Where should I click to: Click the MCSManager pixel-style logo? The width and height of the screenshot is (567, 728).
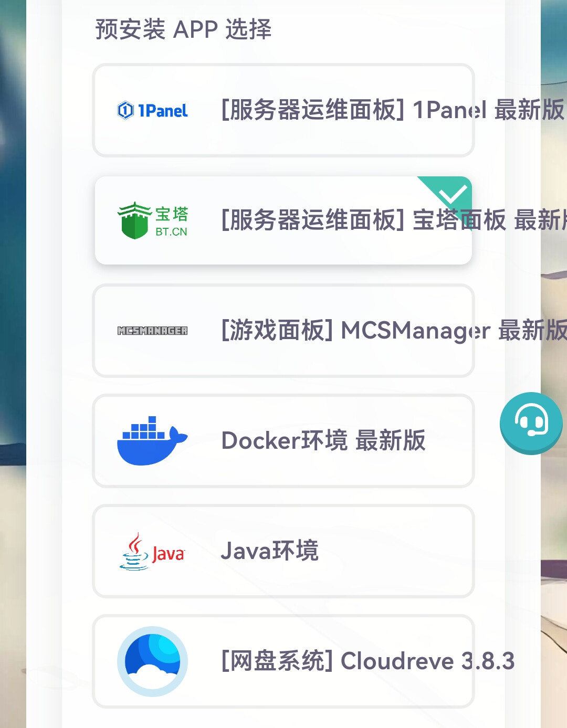coord(152,331)
